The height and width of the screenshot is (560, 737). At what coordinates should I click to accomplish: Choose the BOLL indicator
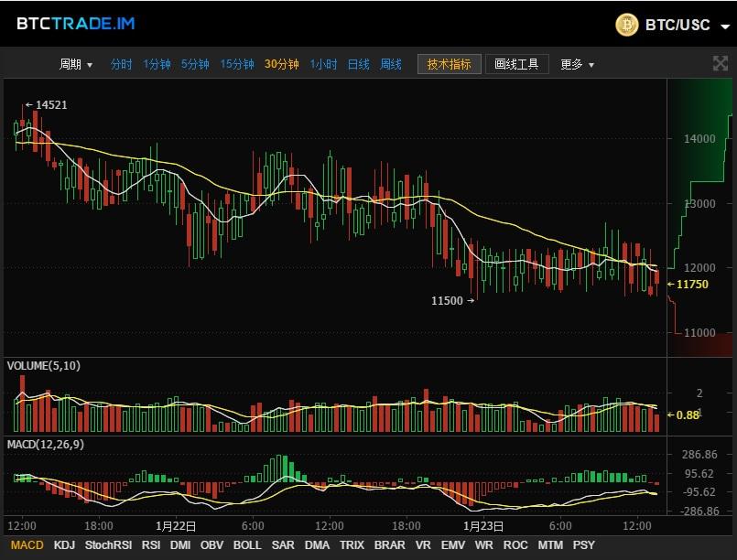pyautogui.click(x=247, y=545)
